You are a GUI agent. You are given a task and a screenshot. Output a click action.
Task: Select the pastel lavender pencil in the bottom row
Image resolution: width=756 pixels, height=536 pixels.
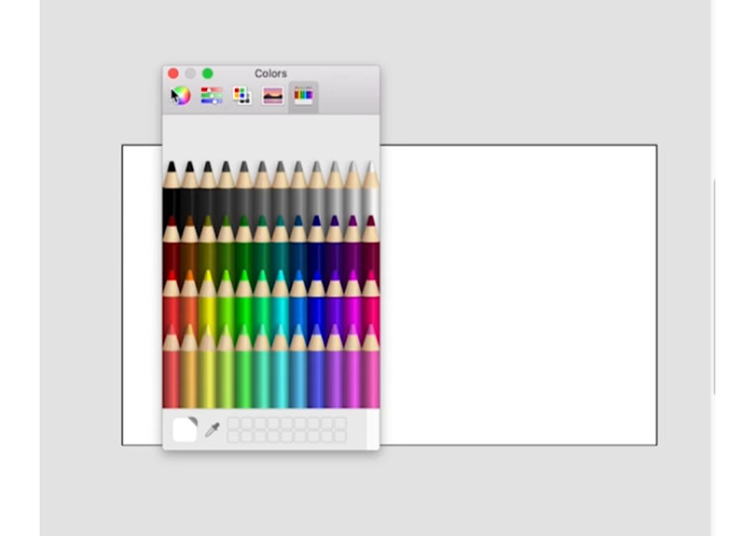(334, 369)
